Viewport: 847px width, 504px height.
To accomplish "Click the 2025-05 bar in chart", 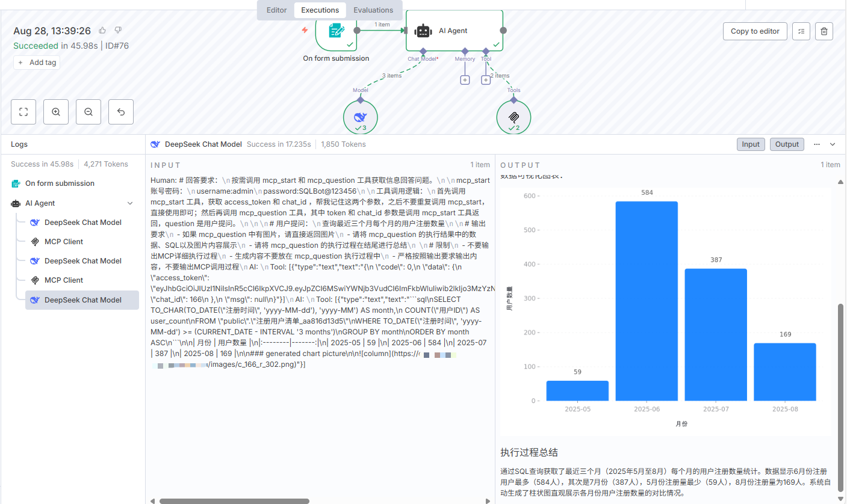I will 577,391.
